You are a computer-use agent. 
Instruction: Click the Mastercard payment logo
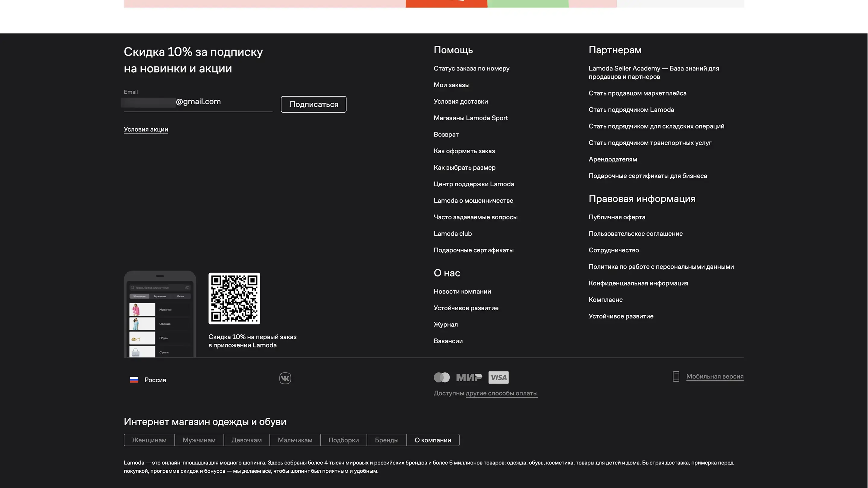[442, 377]
